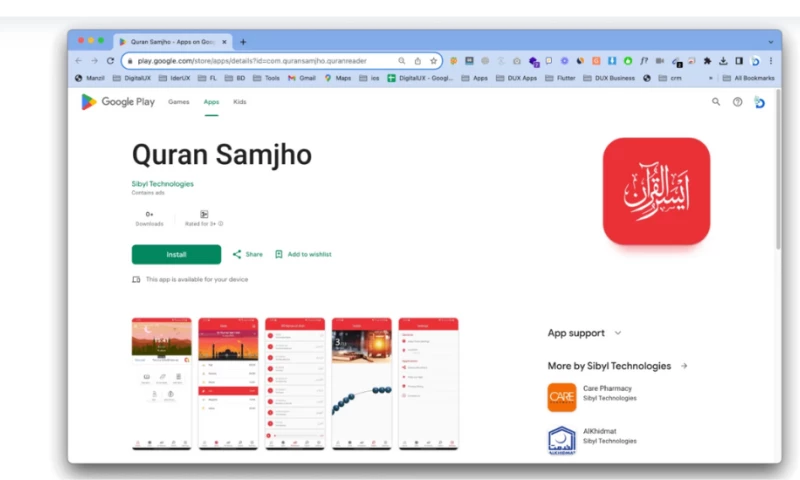Open the Google Play help icon
Screen dimensions: 800x480
737,102
